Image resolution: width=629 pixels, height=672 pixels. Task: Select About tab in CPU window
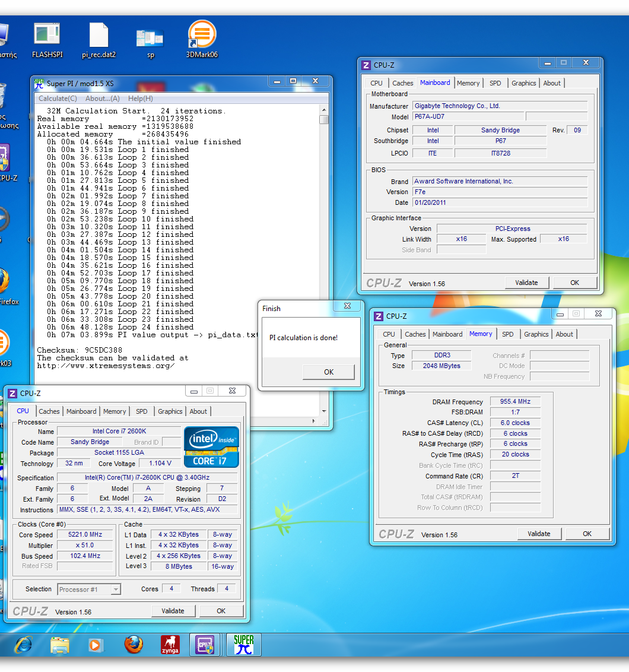pos(198,411)
